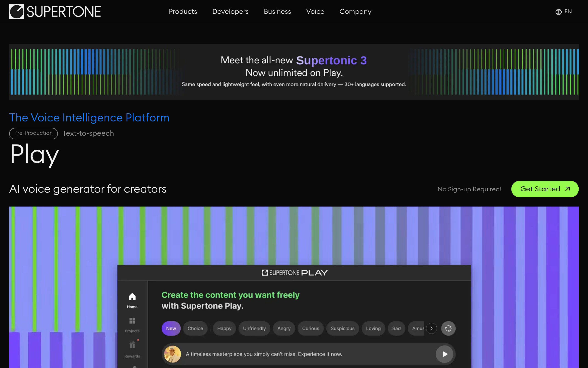This screenshot has width=588, height=368.
Task: Open Projects in the Play sidebar
Action: (132, 325)
